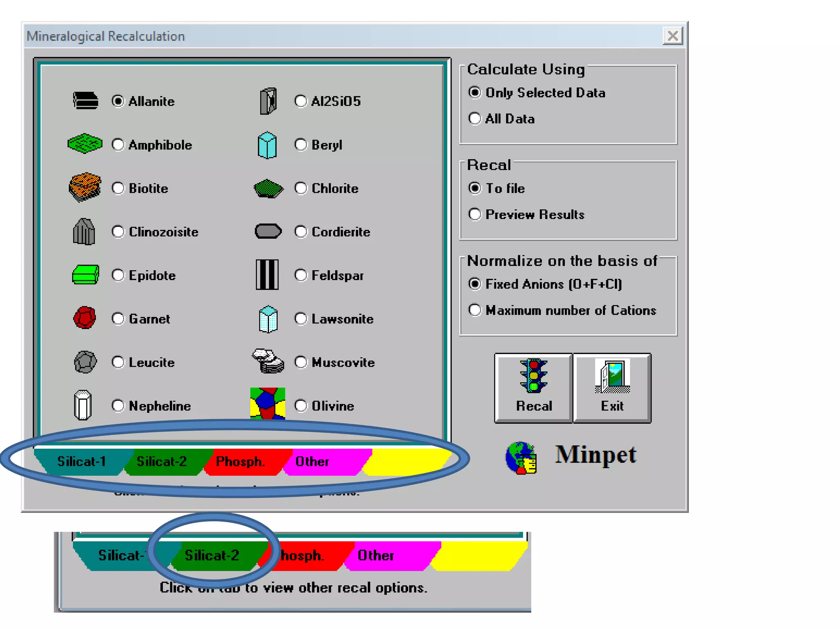Click the colorful Olivine mosaic icon

point(267,404)
